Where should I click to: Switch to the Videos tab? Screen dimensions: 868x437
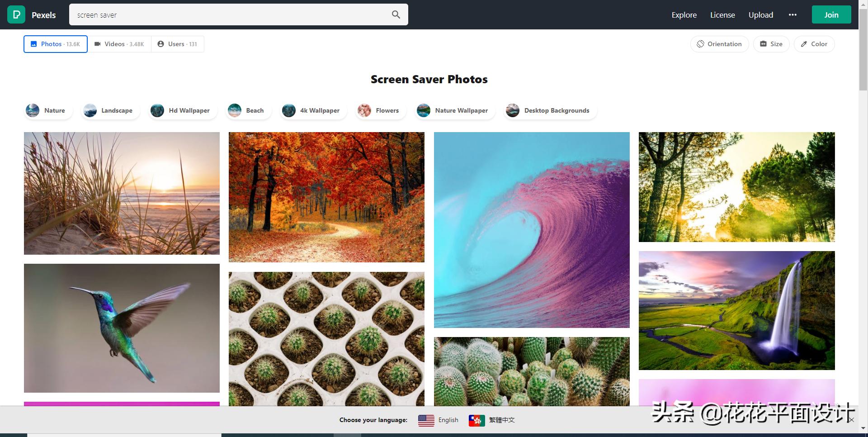pyautogui.click(x=119, y=44)
